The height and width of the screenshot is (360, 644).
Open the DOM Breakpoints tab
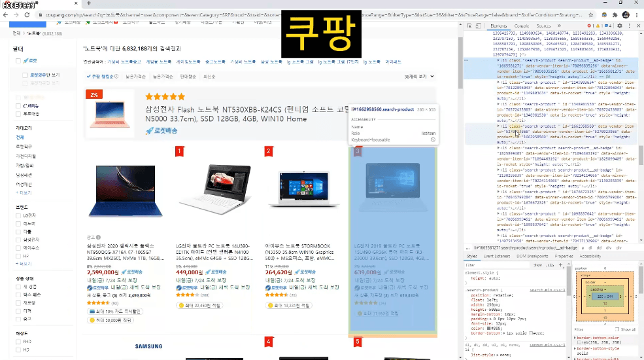click(532, 257)
